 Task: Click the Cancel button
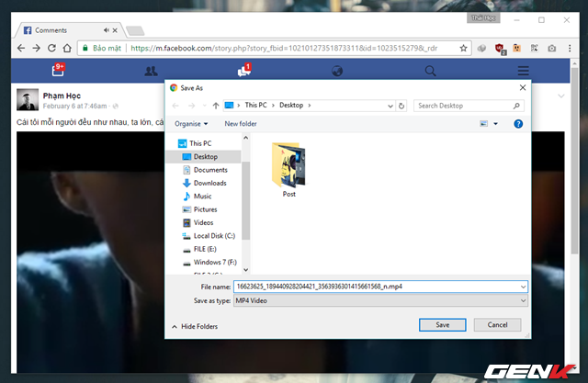coord(497,325)
